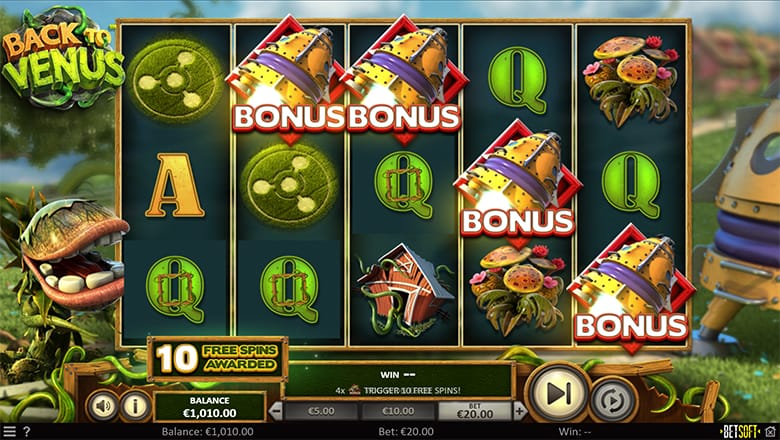Click the gold letter A symbol

pyautogui.click(x=175, y=185)
